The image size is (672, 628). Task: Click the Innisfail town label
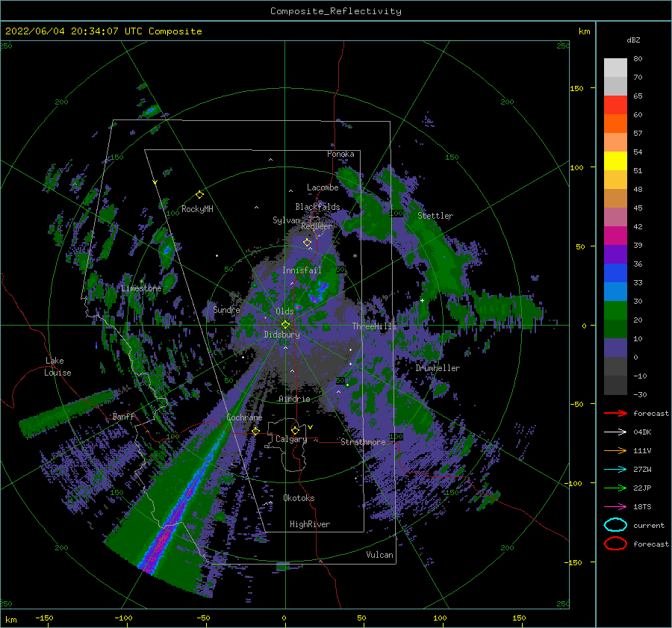[302, 270]
